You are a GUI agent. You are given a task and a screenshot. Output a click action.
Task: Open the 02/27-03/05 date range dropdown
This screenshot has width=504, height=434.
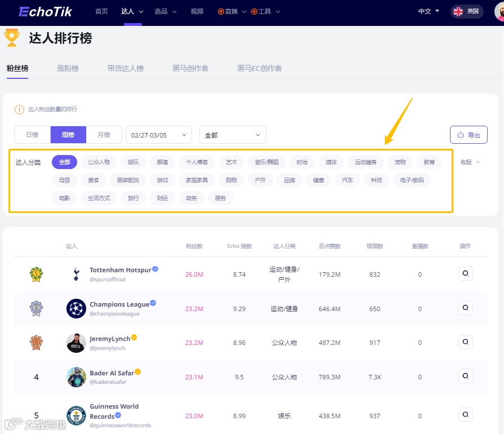click(x=159, y=135)
